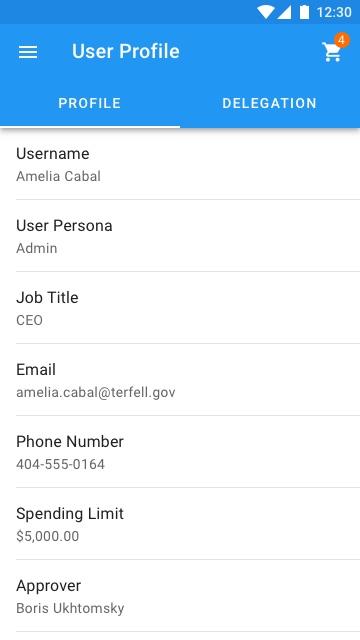The height and width of the screenshot is (640, 360).
Task: Switch to the PROFILE tab
Action: click(x=90, y=103)
